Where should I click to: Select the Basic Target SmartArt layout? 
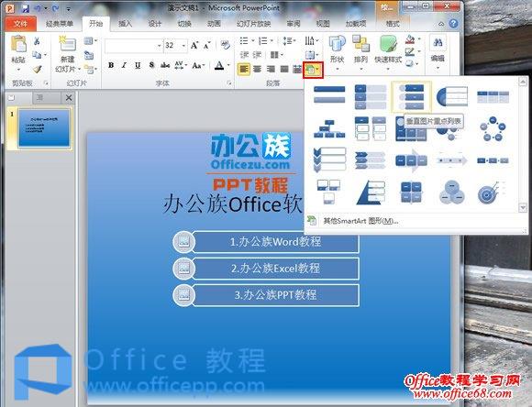[x=491, y=192]
